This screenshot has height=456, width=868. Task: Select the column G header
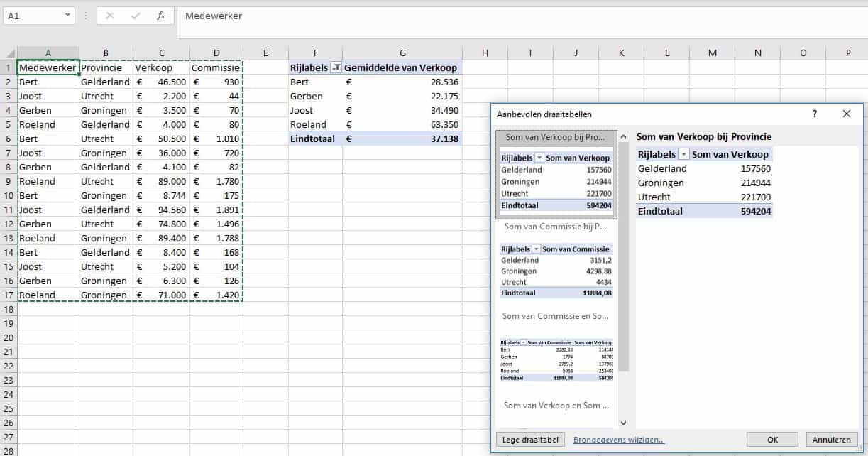click(402, 53)
